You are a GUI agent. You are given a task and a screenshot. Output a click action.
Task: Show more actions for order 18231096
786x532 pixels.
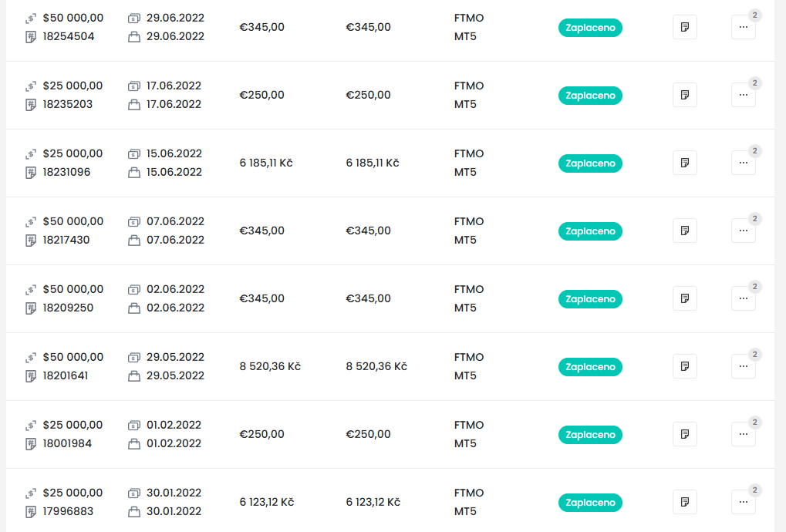pos(744,163)
